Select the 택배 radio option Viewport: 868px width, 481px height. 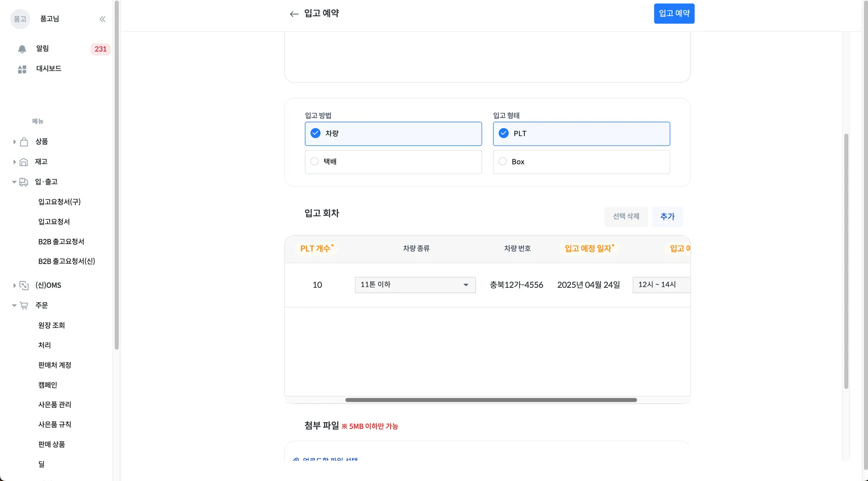point(314,161)
